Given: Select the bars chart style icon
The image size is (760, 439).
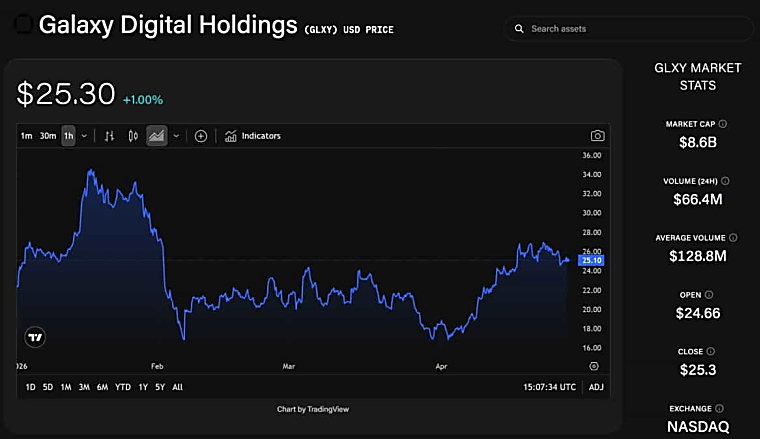Looking at the screenshot, I should (x=110, y=136).
